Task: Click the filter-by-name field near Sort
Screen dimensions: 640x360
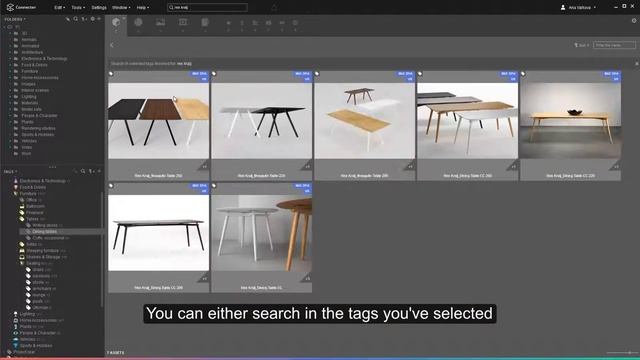Action: (x=614, y=45)
